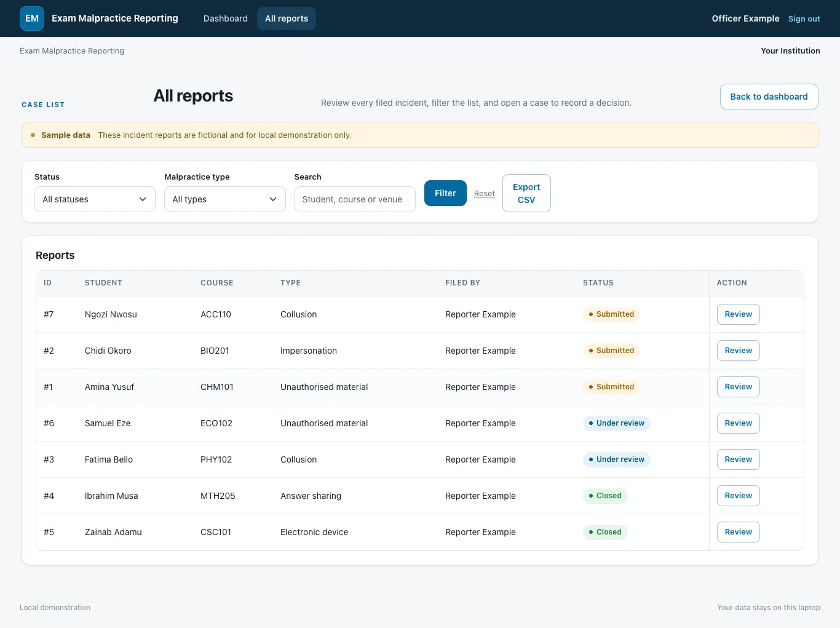840x628 pixels.
Task: Click course code MTH205
Action: [x=218, y=496]
